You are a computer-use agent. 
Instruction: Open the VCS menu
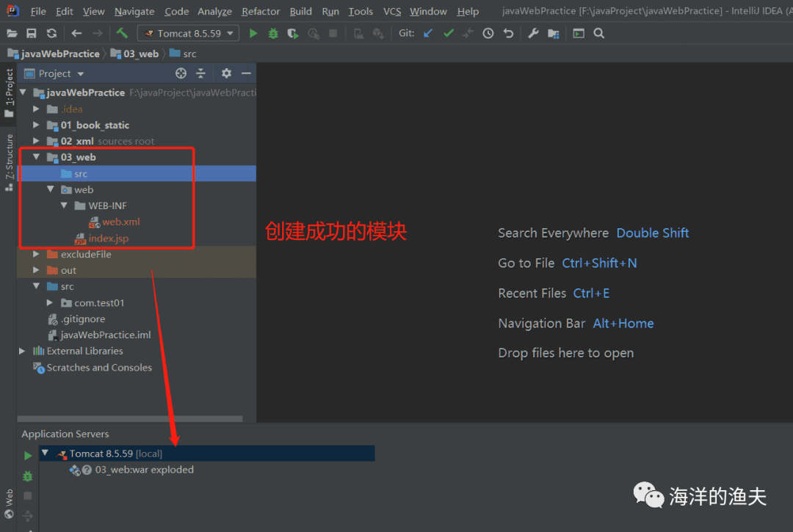pyautogui.click(x=392, y=11)
